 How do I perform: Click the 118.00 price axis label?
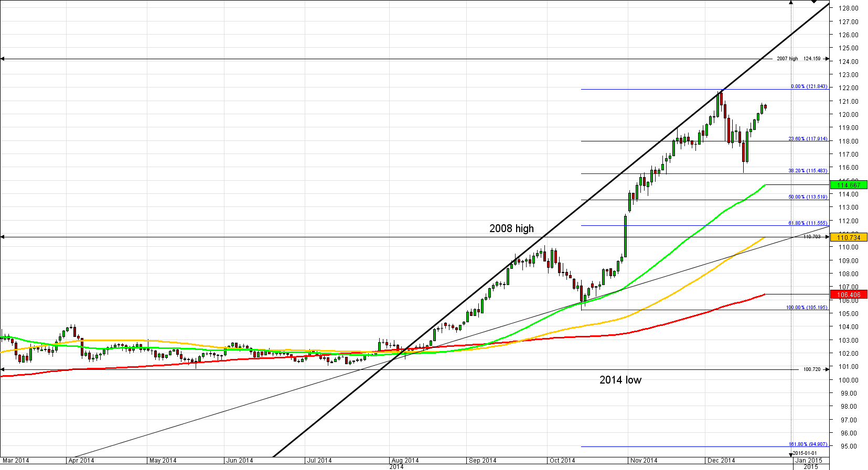848,141
